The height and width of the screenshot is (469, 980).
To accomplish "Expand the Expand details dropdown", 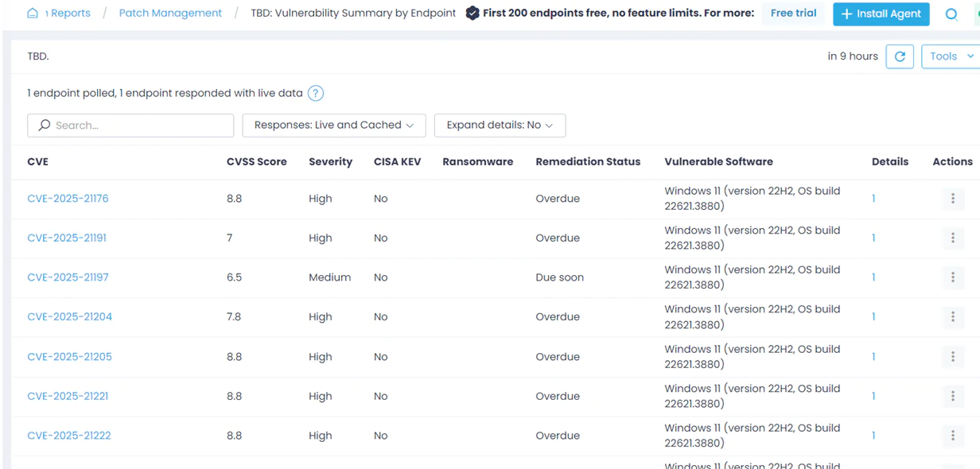I will pyautogui.click(x=500, y=125).
